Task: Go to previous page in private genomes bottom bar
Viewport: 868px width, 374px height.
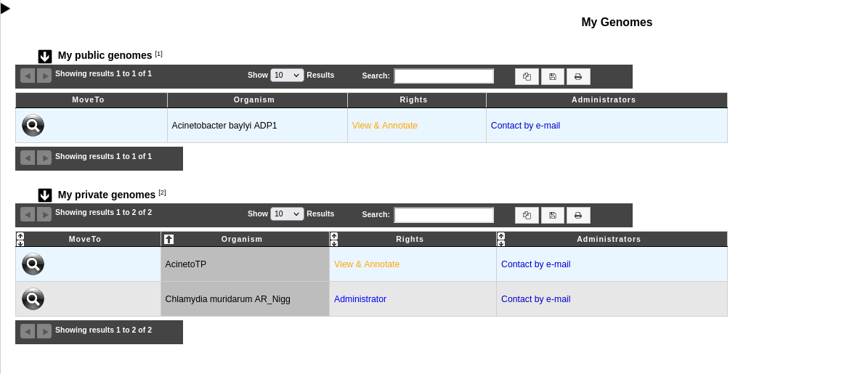Action: (x=28, y=331)
